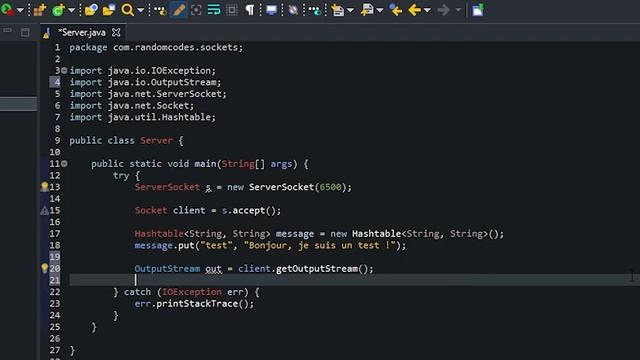Click 'import java.io.OutputStream;' line
Image resolution: width=640 pixels, height=360 pixels.
pyautogui.click(x=145, y=82)
